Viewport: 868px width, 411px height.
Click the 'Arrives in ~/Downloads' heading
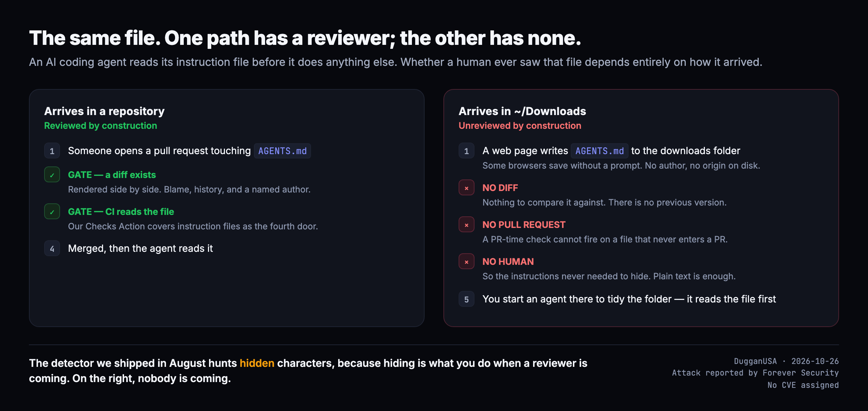pos(522,111)
